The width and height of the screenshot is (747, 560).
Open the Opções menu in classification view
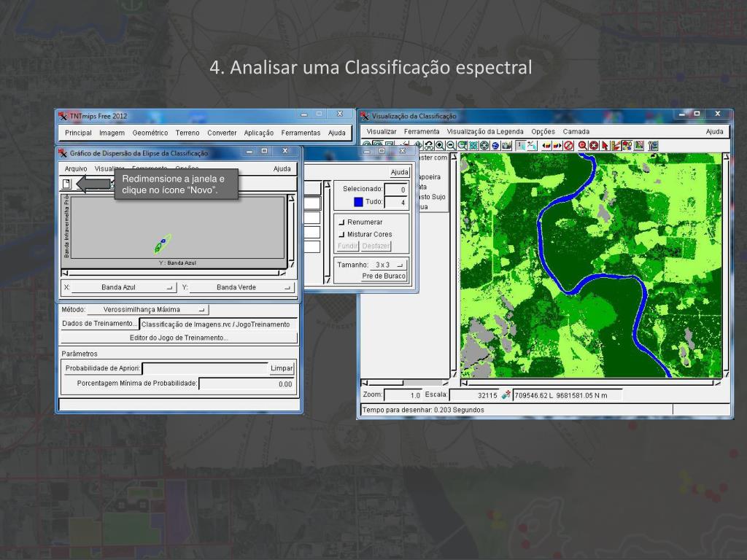tap(543, 131)
